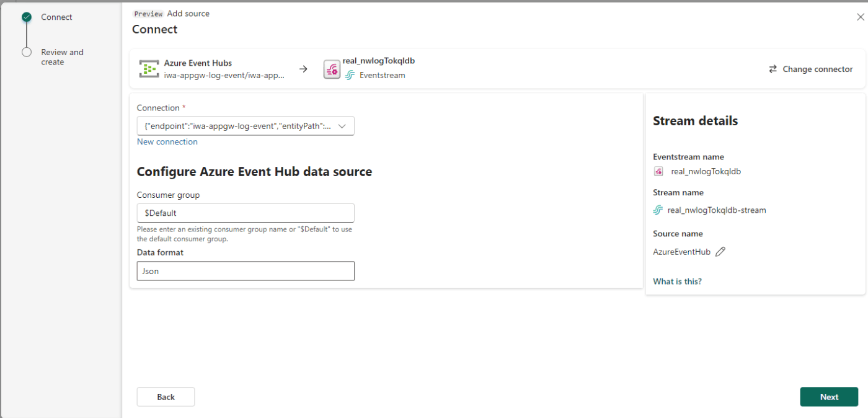This screenshot has width=868, height=418.
Task: Click the completed Connect step checkmark
Action: coord(27,17)
